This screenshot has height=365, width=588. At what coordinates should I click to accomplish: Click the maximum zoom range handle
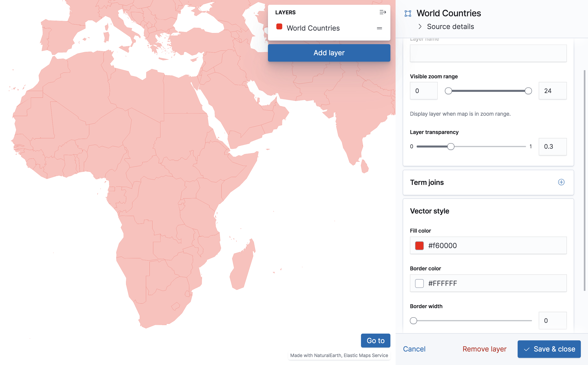(x=528, y=91)
